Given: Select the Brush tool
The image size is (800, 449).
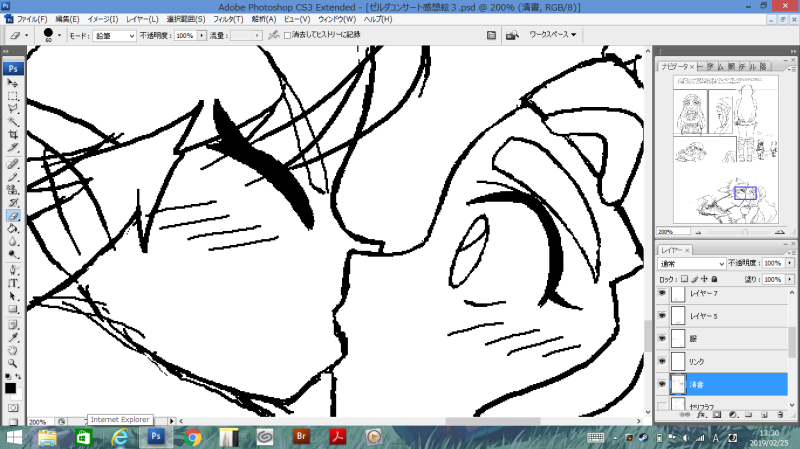Looking at the screenshot, I should (x=13, y=177).
